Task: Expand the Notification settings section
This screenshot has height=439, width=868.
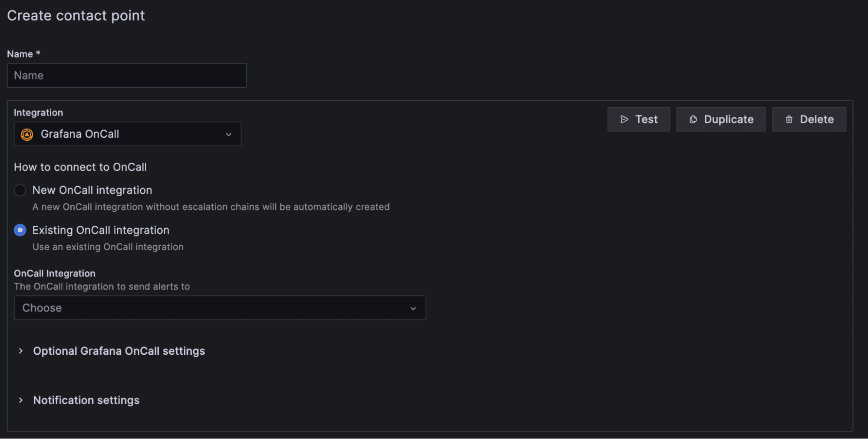Action: 86,400
